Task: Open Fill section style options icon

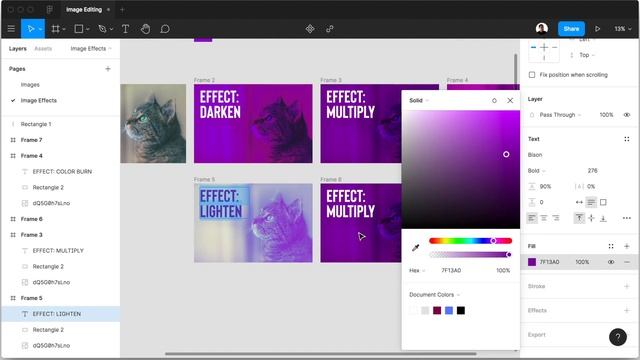Action: click(611, 246)
